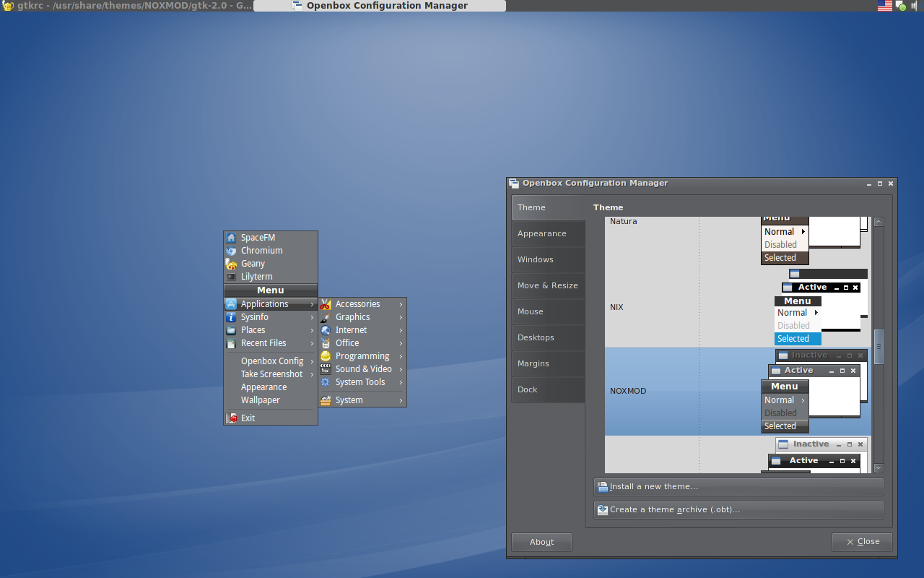Switch to the Windows tab
This screenshot has height=578, width=924.
(548, 259)
